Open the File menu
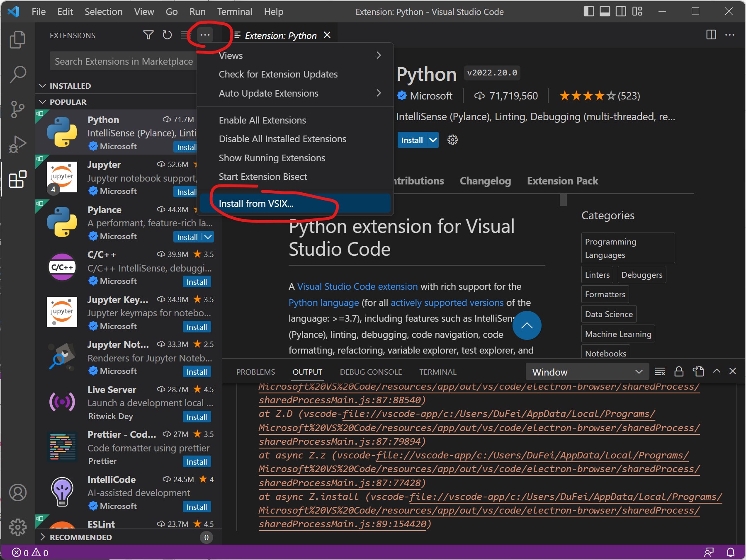746x560 pixels. click(39, 12)
